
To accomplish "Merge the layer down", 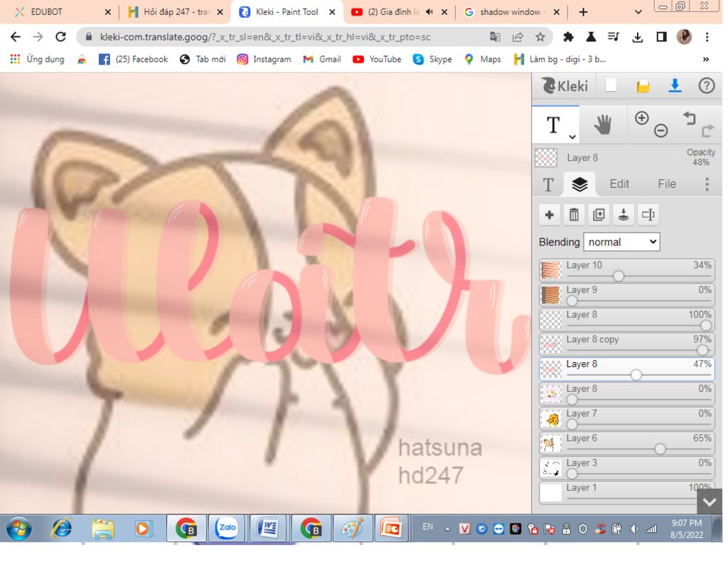I will click(x=623, y=215).
